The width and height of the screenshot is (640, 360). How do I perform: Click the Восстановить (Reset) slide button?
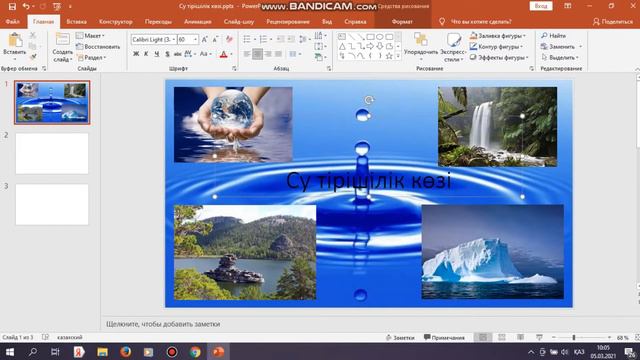click(98, 47)
